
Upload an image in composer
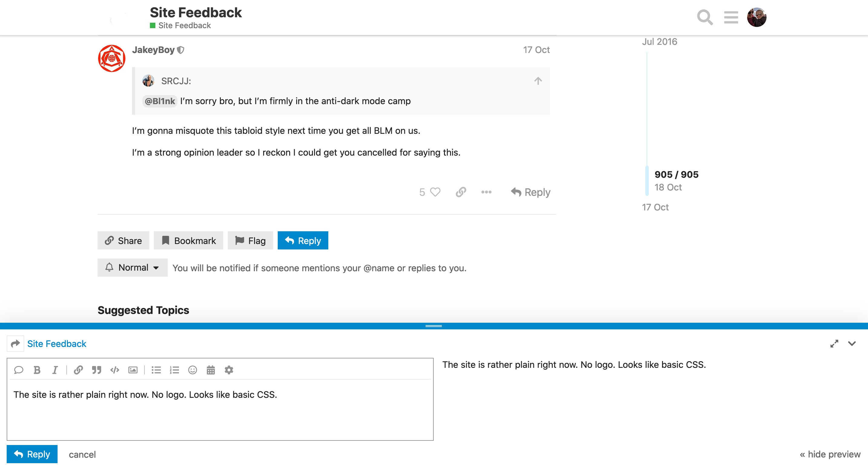point(133,370)
